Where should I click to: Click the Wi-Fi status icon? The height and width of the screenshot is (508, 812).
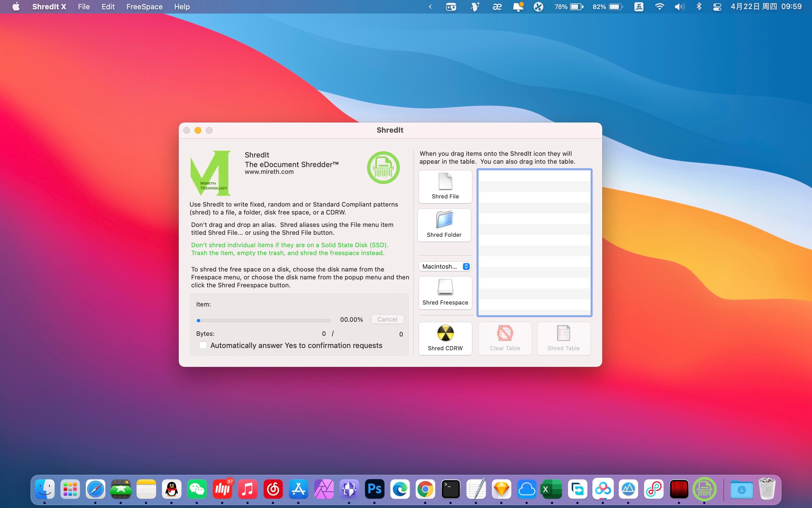659,7
